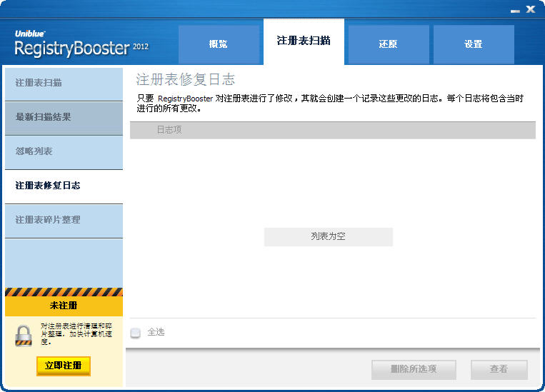Click the 注册表修复日志 page heading
This screenshot has width=545, height=392.
pos(185,79)
